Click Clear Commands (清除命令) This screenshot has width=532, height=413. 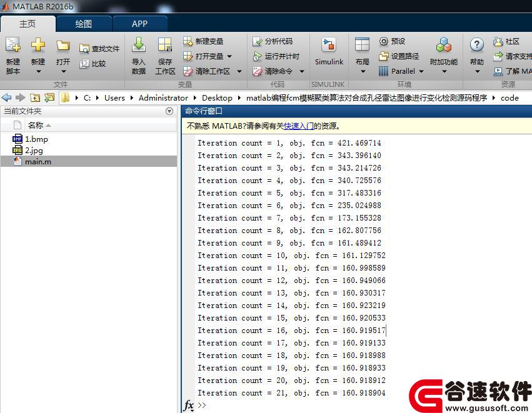point(273,71)
